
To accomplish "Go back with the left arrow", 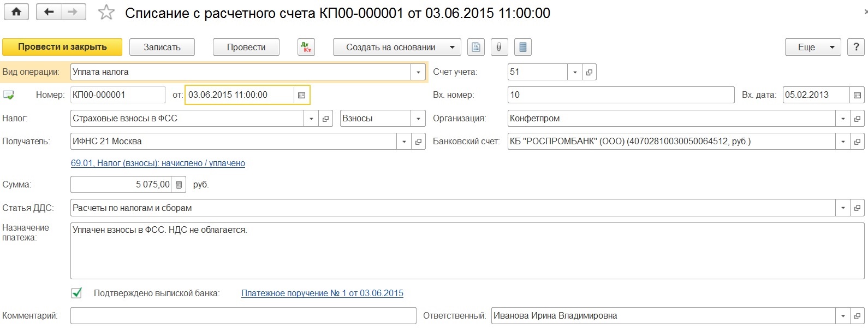I will [49, 12].
